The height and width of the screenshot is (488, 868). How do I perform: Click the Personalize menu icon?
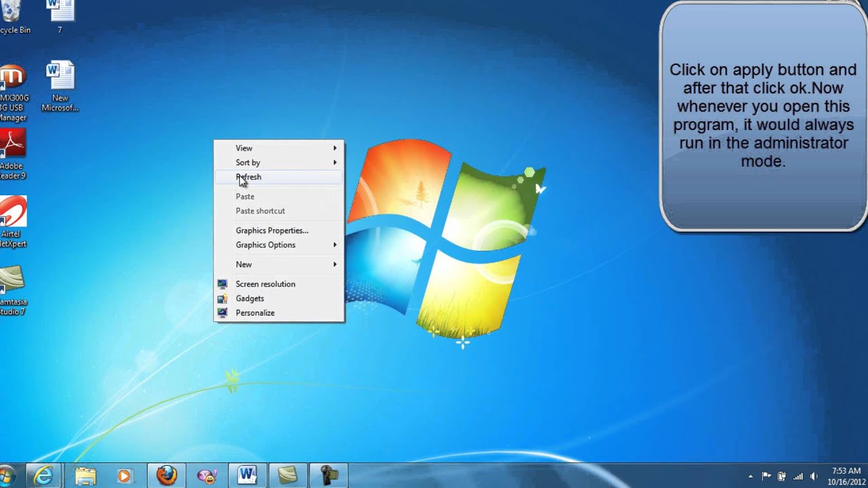[222, 312]
